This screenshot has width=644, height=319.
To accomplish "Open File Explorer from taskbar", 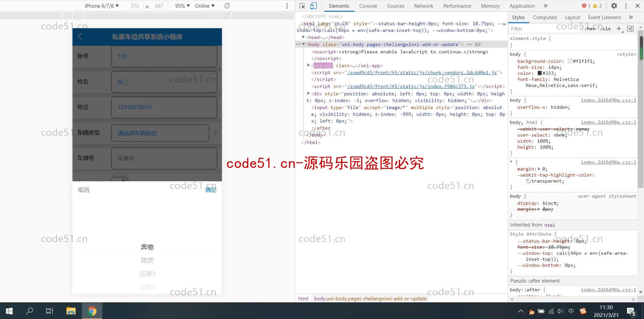I will point(71,311).
